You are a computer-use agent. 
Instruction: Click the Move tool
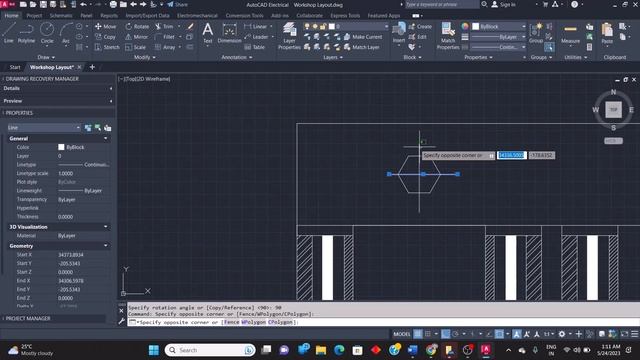coord(105,26)
